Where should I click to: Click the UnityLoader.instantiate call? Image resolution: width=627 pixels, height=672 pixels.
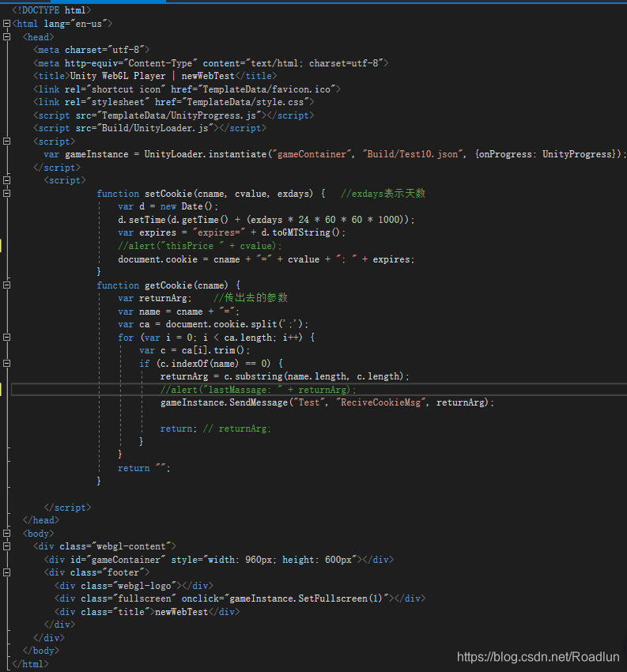click(206, 154)
